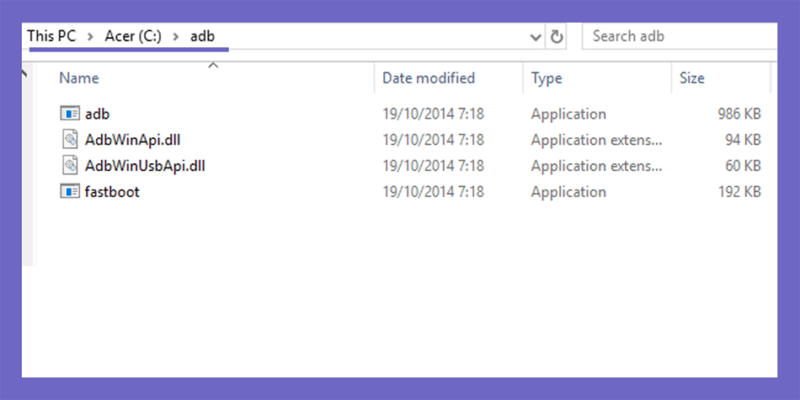Click the date modified of AdbWinApi.dll row
The height and width of the screenshot is (400, 800).
(x=433, y=140)
